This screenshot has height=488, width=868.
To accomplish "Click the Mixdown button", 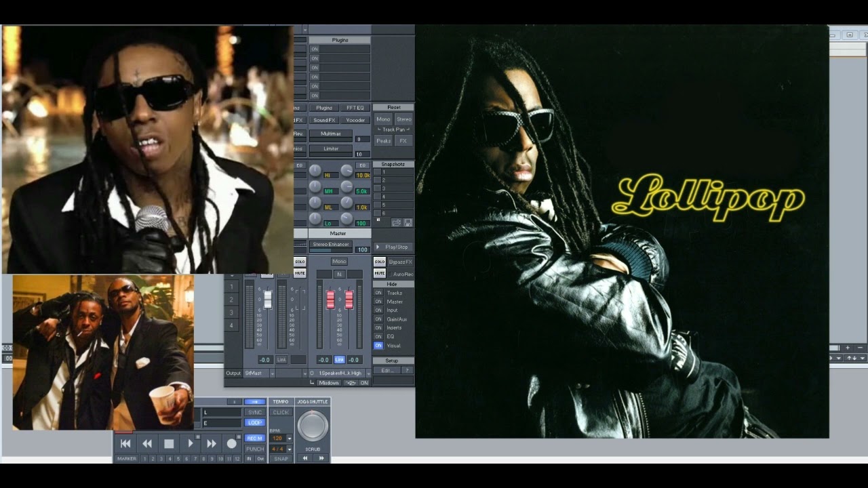I will pyautogui.click(x=329, y=383).
